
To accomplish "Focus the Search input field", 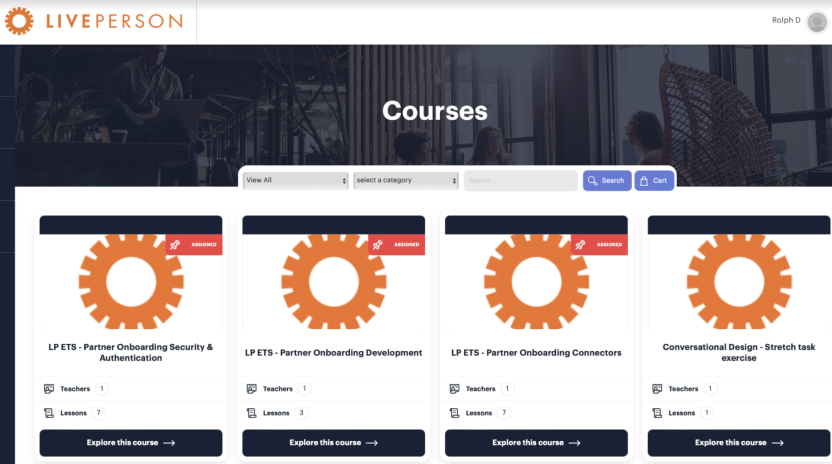I will click(521, 181).
